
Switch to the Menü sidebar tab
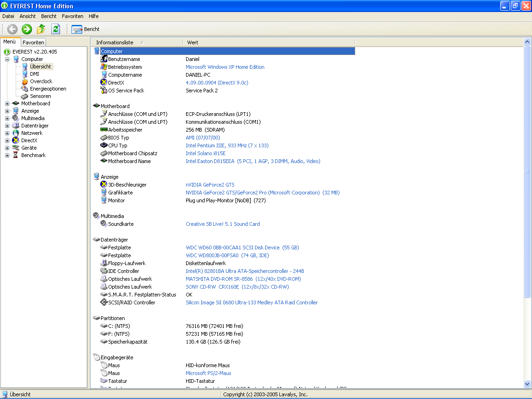click(10, 42)
